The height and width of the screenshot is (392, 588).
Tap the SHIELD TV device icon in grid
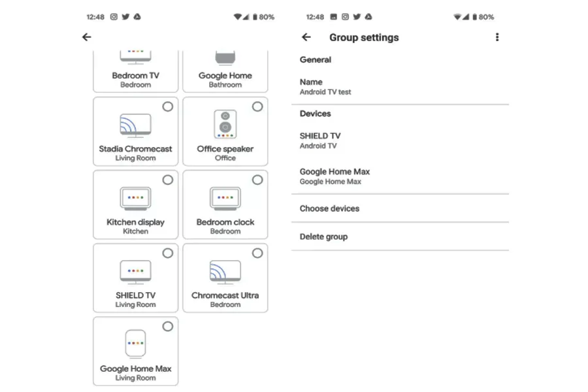(135, 272)
